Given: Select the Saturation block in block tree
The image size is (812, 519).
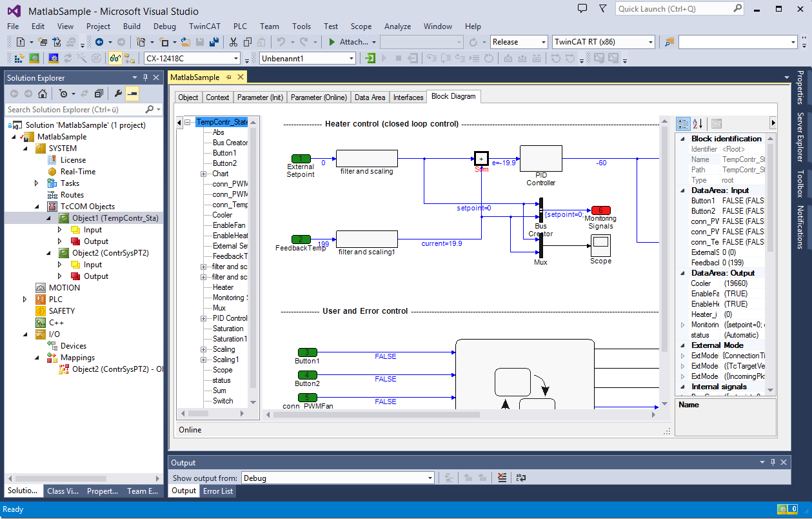Looking at the screenshot, I should [228, 329].
